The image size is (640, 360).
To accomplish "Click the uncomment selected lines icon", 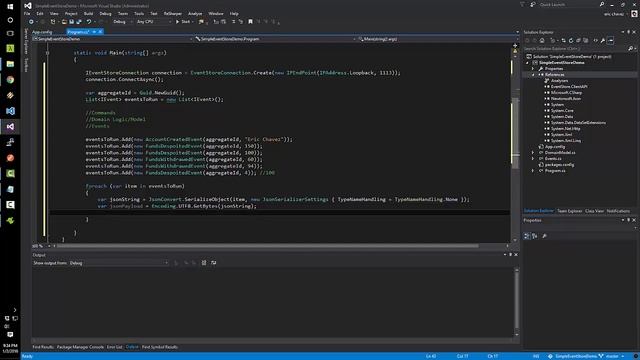I will click(x=241, y=22).
